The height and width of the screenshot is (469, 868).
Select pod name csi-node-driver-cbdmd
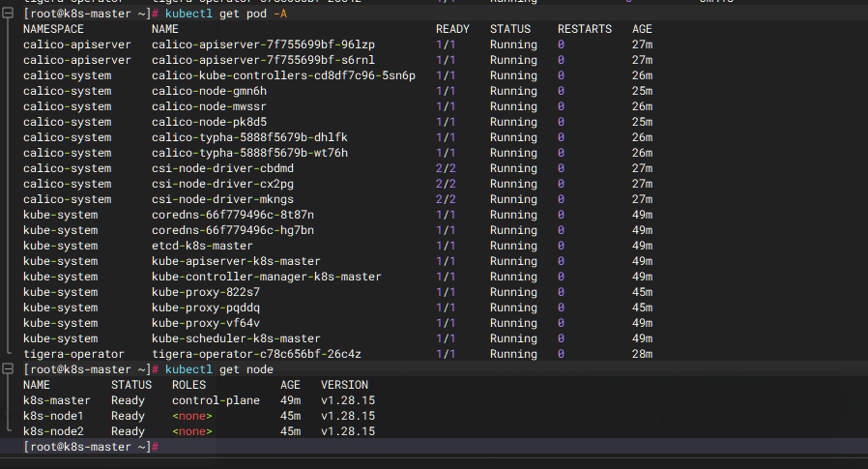[222, 168]
